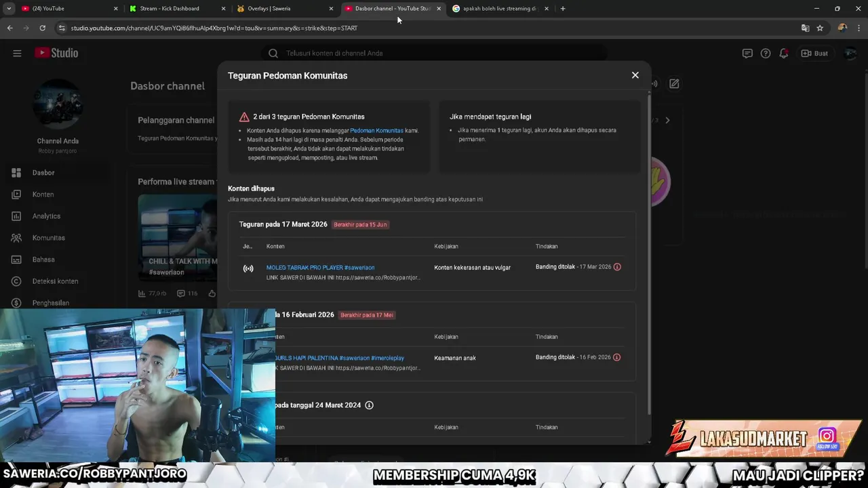Click the edit pencil icon on dashboard
This screenshot has height=488, width=868.
(x=674, y=84)
